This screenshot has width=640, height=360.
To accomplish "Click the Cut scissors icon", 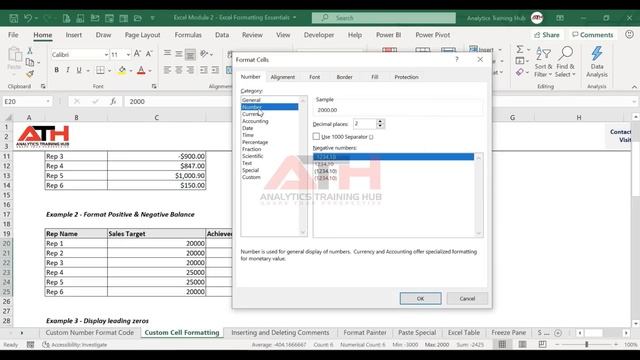I will click(x=30, y=51).
